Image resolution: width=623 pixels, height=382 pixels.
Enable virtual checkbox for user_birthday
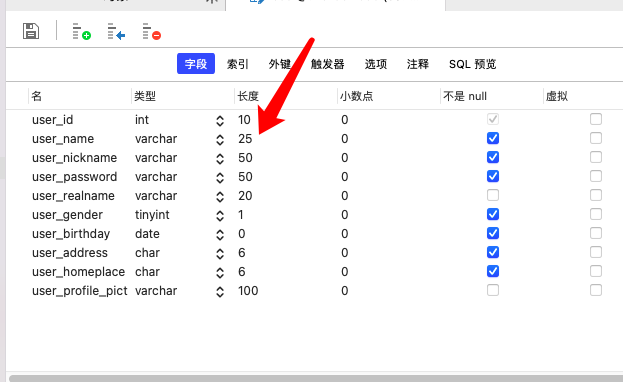click(x=596, y=233)
